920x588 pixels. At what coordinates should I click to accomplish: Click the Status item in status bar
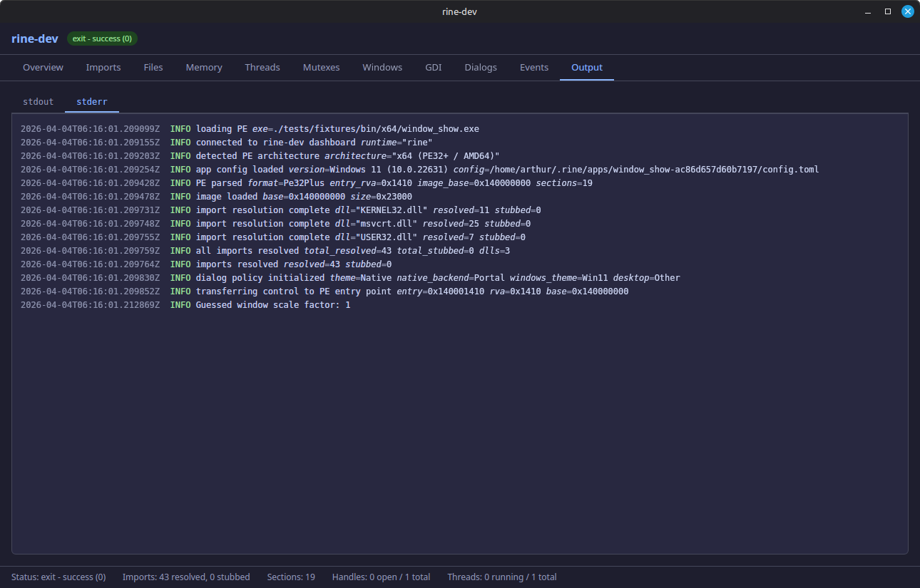tap(58, 577)
